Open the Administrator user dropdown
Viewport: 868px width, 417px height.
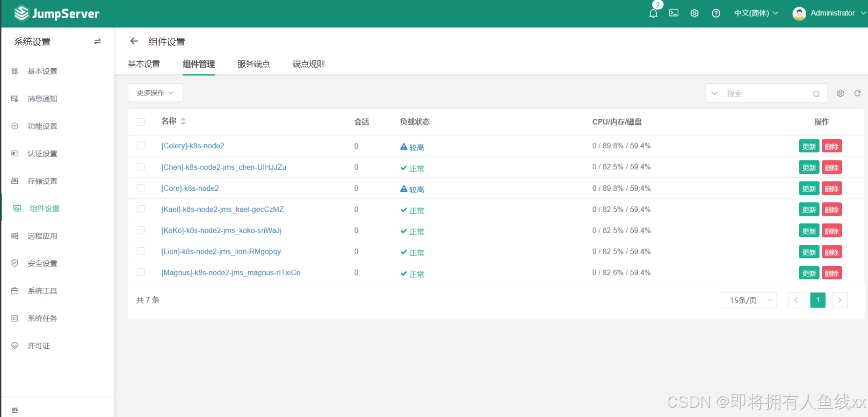click(x=838, y=13)
